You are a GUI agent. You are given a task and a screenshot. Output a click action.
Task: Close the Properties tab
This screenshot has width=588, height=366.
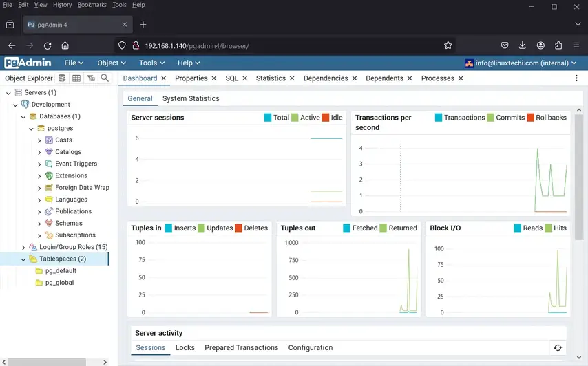(214, 78)
